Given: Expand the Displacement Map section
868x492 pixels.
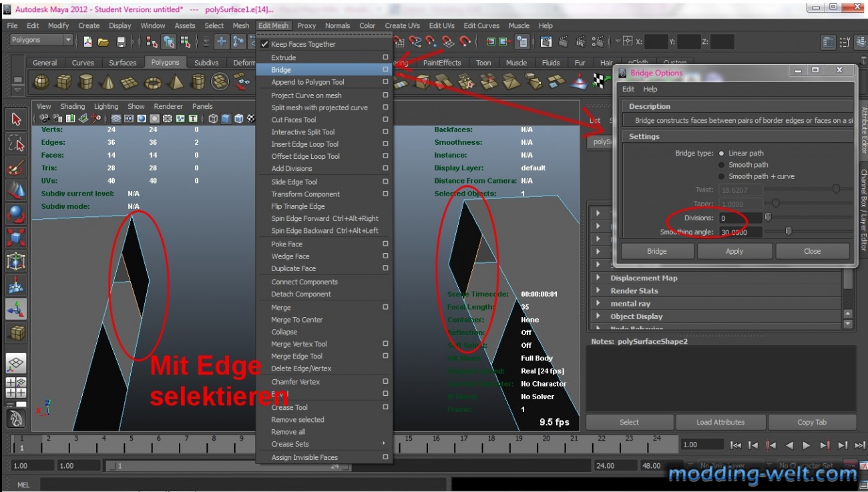Looking at the screenshot, I should pos(598,278).
